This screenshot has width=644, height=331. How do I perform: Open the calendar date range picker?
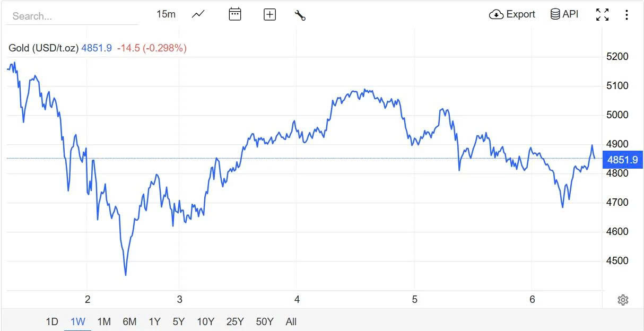point(235,14)
